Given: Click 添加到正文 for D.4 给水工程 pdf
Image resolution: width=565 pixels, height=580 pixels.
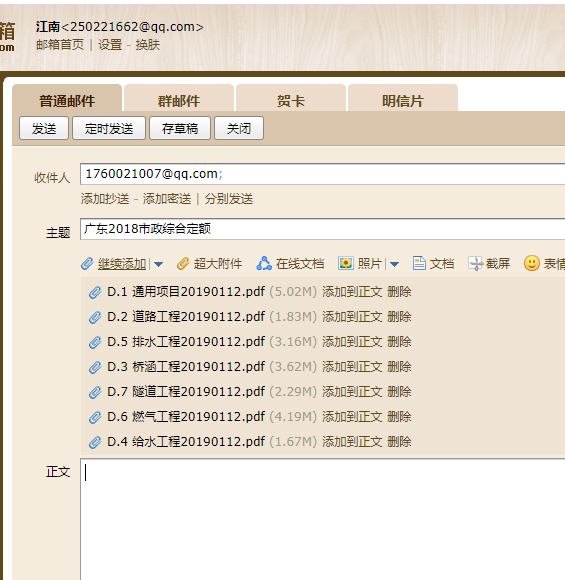Looking at the screenshot, I should pos(352,442).
